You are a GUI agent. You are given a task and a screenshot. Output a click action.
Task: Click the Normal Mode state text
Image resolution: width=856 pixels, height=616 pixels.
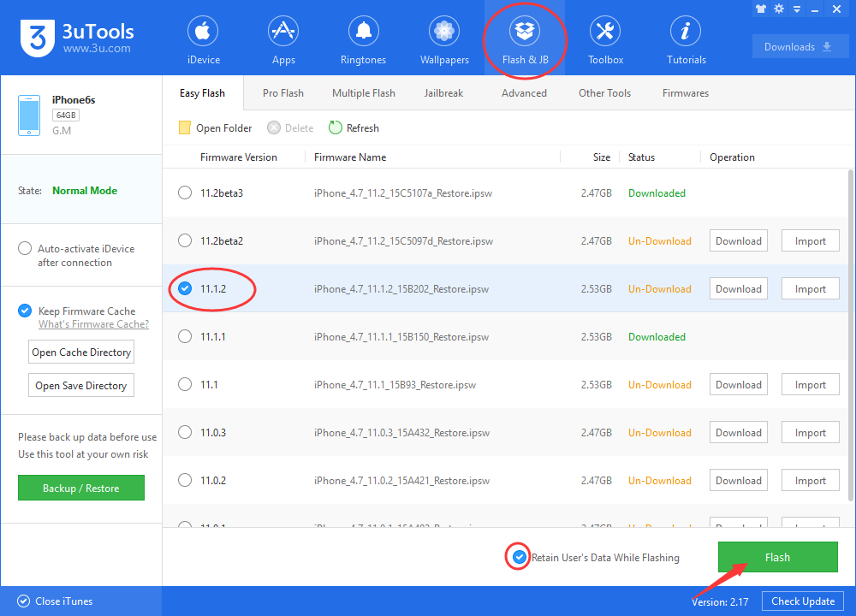[85, 191]
